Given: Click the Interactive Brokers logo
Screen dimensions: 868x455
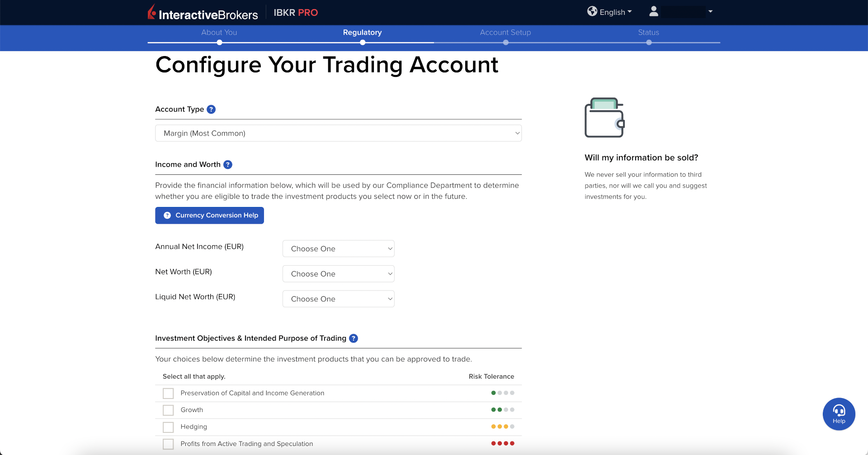Looking at the screenshot, I should pos(203,13).
